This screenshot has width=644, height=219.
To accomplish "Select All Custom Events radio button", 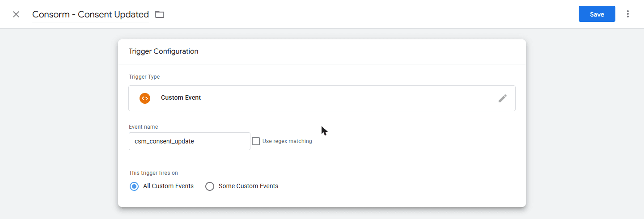I will [134, 186].
